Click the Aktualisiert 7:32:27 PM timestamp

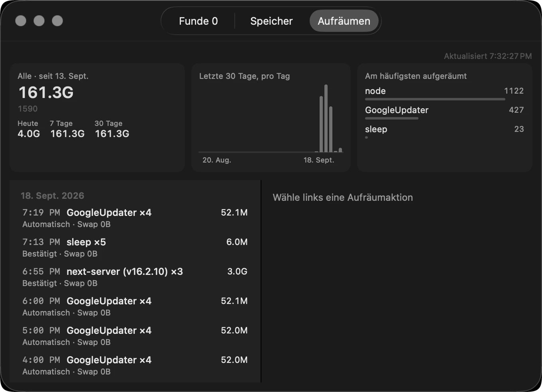[x=488, y=56]
